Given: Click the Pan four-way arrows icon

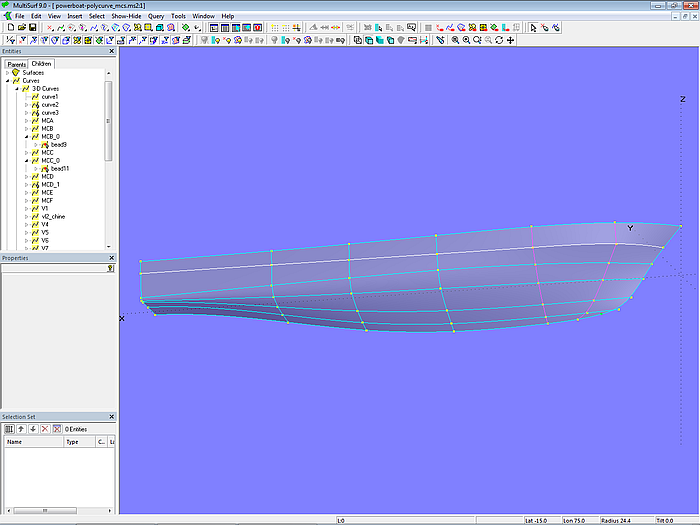Looking at the screenshot, I should tap(511, 41).
